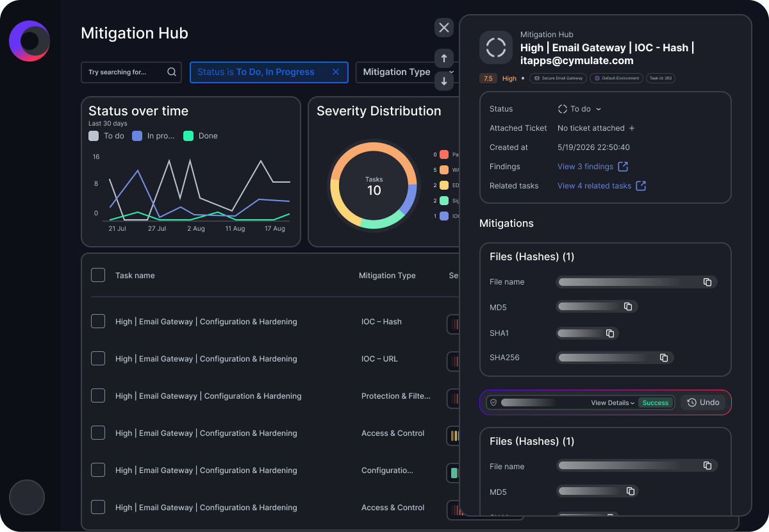This screenshot has height=532, width=769.
Task: Click the dashed-circle status icon beside panel title
Action: click(x=496, y=47)
